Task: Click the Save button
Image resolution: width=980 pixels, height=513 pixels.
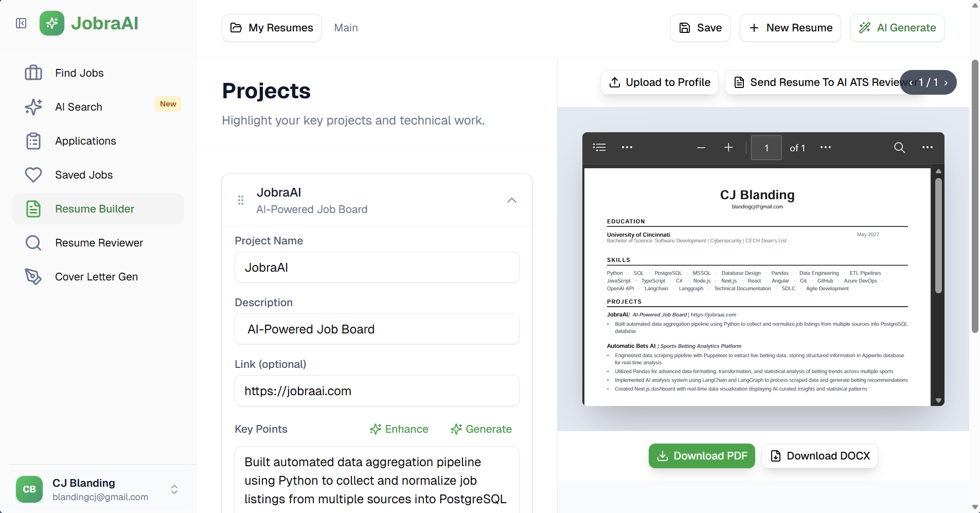Action: [700, 28]
